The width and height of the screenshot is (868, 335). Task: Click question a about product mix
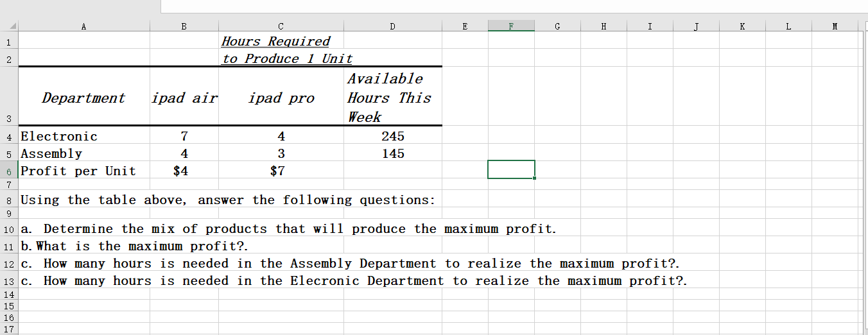(289, 228)
